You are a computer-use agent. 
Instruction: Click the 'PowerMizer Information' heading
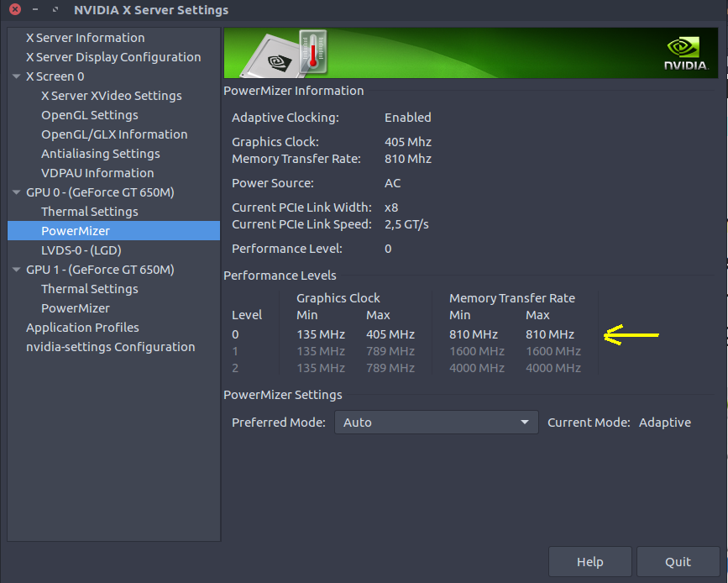(x=293, y=91)
